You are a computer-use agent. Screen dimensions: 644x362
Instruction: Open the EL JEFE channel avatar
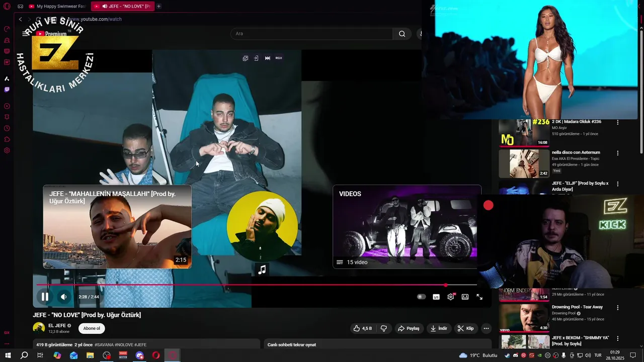[x=39, y=328]
